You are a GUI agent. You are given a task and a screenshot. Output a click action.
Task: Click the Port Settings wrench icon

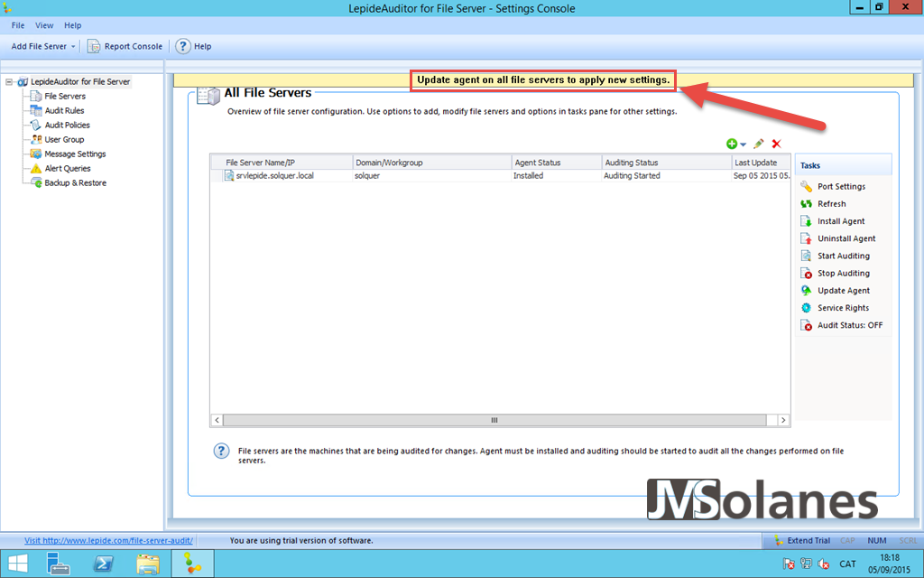coord(806,186)
